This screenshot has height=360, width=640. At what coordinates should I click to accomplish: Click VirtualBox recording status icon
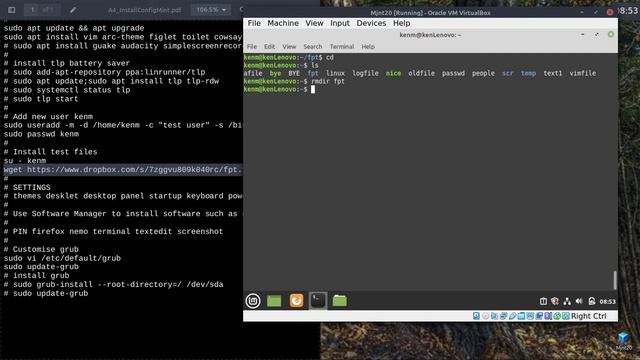pos(539,316)
